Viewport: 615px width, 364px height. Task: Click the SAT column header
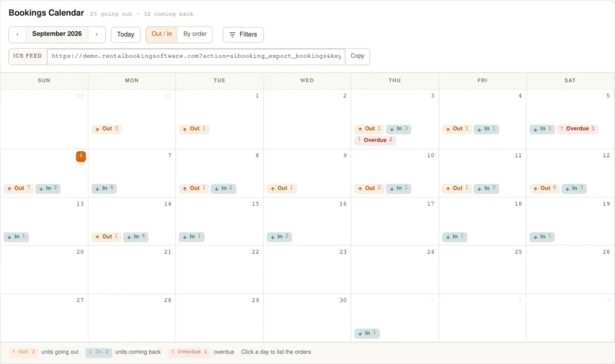(570, 80)
